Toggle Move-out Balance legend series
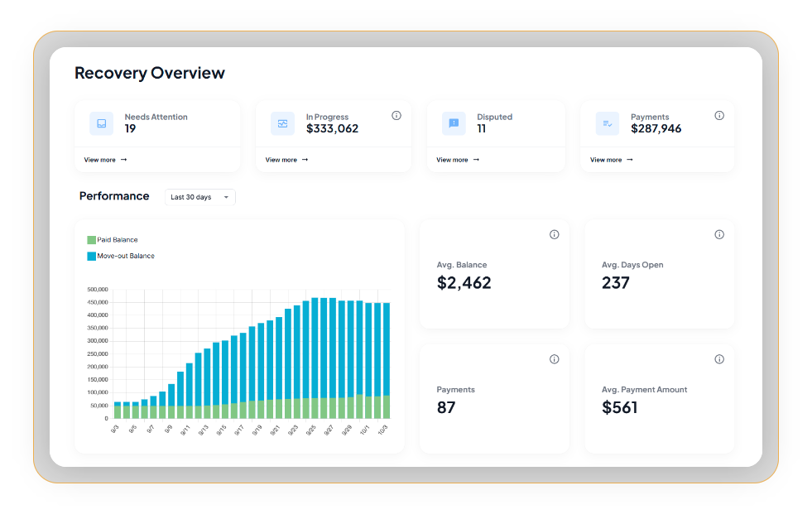The width and height of the screenshot is (812, 519). click(x=126, y=256)
